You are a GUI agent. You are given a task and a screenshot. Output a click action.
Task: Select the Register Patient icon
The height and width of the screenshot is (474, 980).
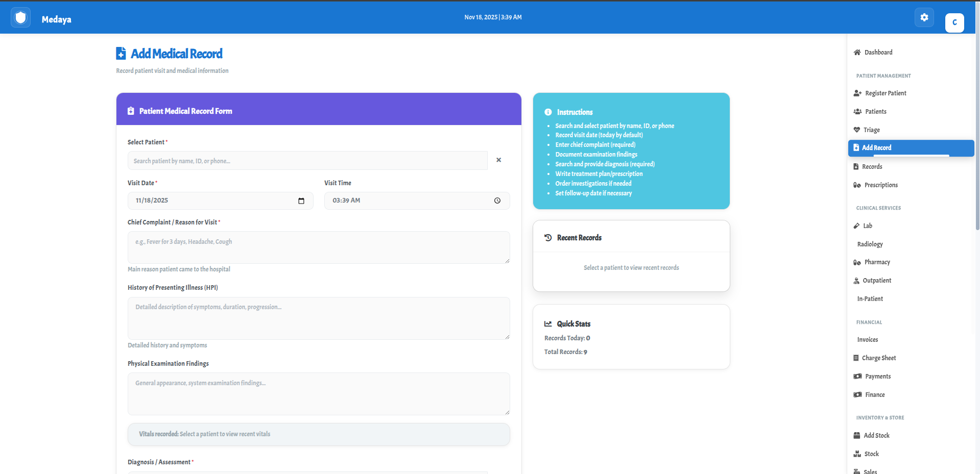coord(857,93)
